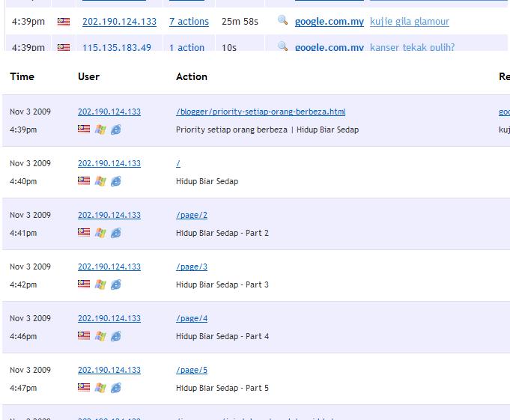Image resolution: width=510 pixels, height=420 pixels.
Task: Open the /page/5 action link
Action: [x=192, y=371]
